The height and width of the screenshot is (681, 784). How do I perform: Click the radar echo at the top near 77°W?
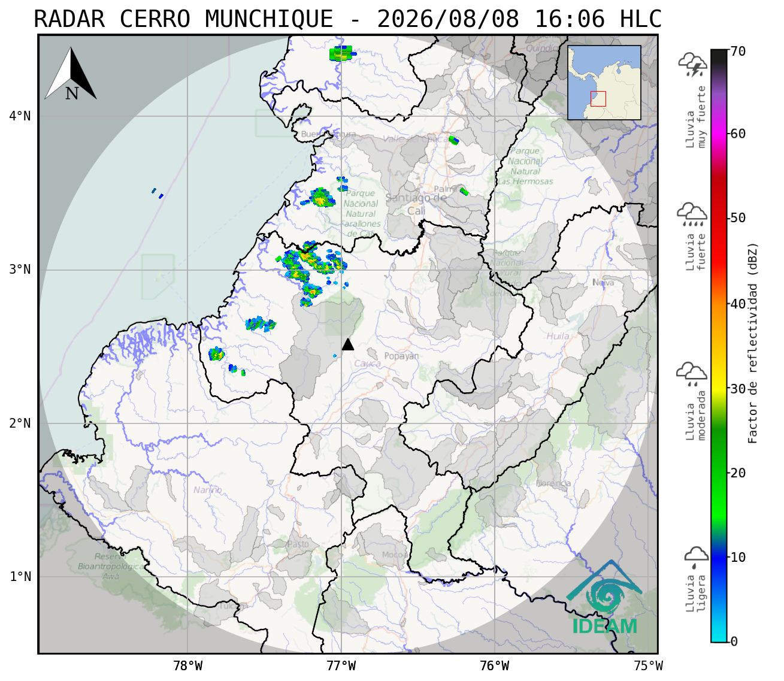tap(342, 54)
